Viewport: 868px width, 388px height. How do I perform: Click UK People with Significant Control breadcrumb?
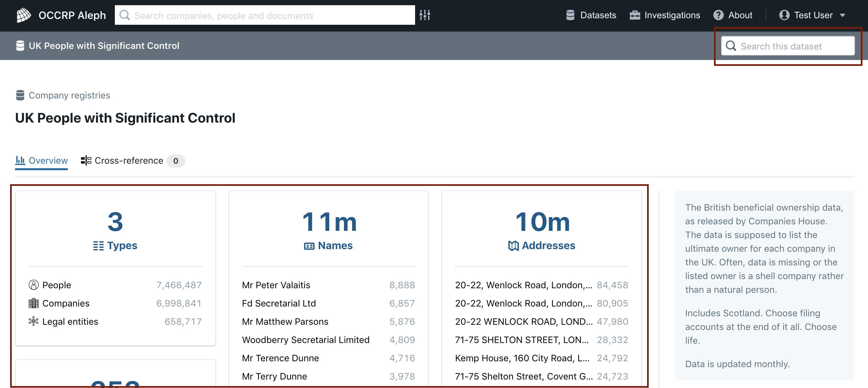point(98,46)
